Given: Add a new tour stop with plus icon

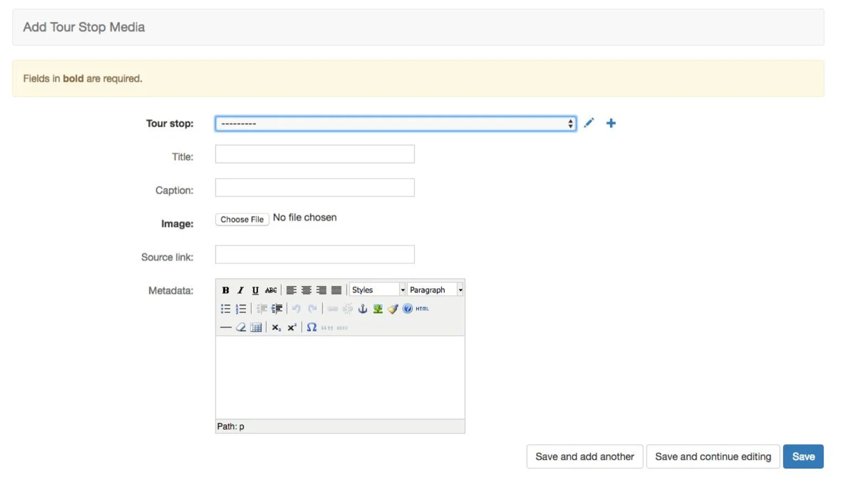Looking at the screenshot, I should pyautogui.click(x=611, y=123).
